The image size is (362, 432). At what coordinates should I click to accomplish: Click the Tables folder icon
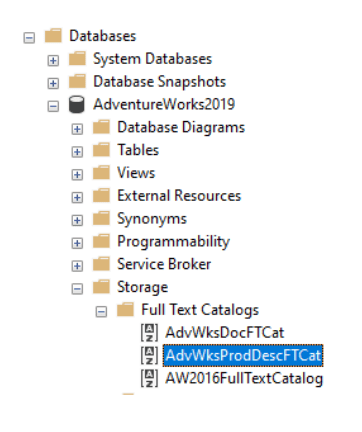101,150
